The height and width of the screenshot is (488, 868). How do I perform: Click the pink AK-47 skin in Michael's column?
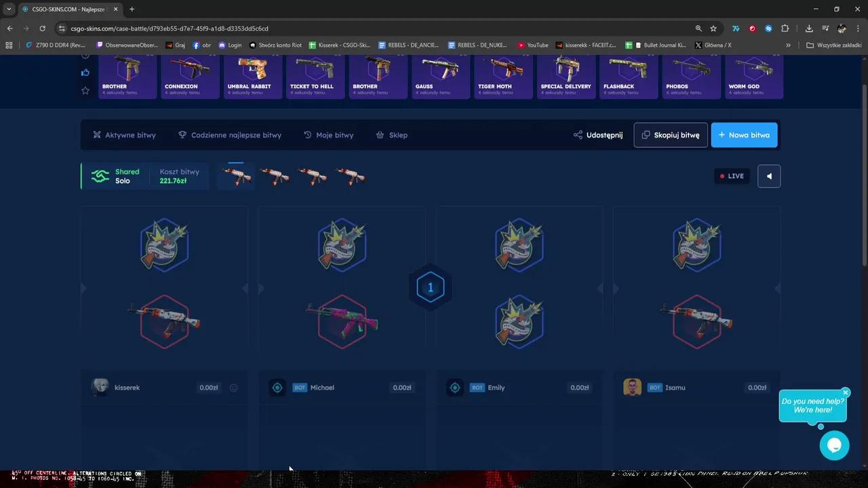point(342,321)
